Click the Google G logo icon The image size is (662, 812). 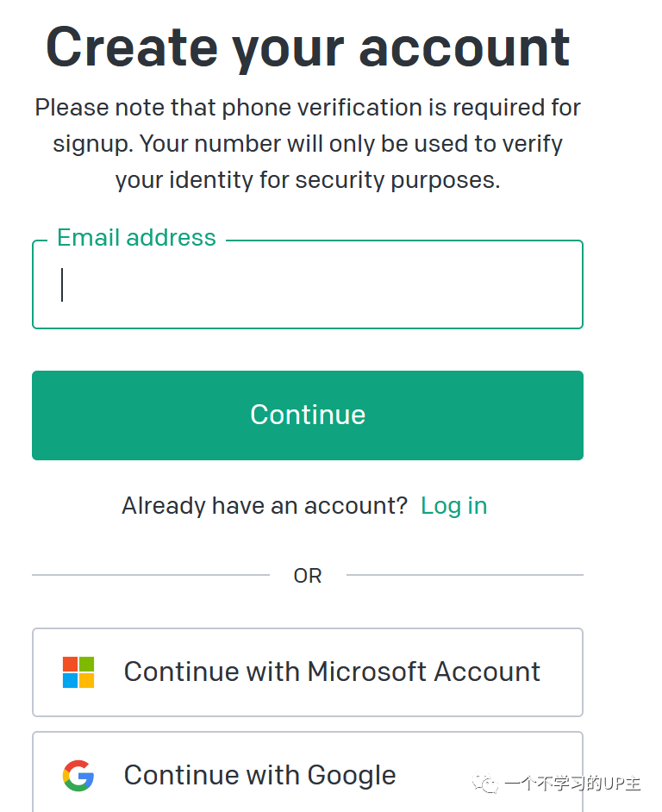78,776
